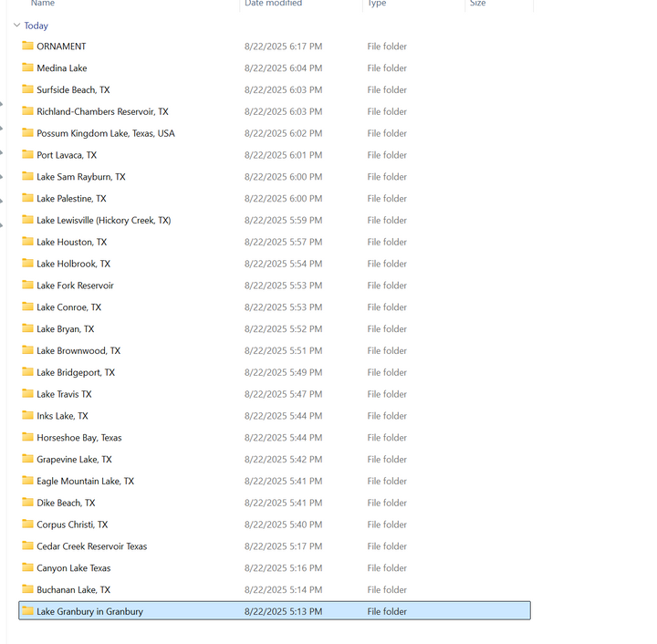Click the Lake Fork Reservoir folder icon

[x=27, y=286]
